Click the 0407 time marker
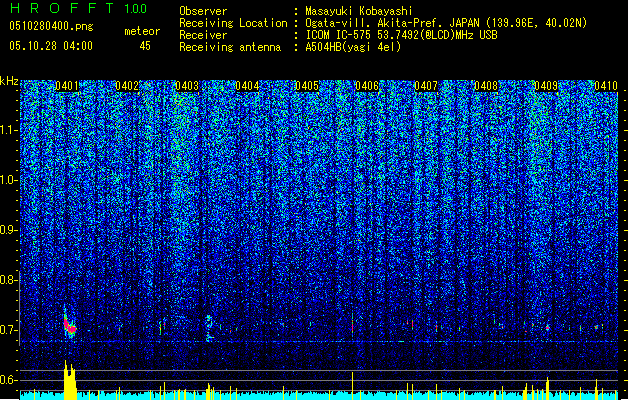The width and height of the screenshot is (629, 400). [x=426, y=86]
